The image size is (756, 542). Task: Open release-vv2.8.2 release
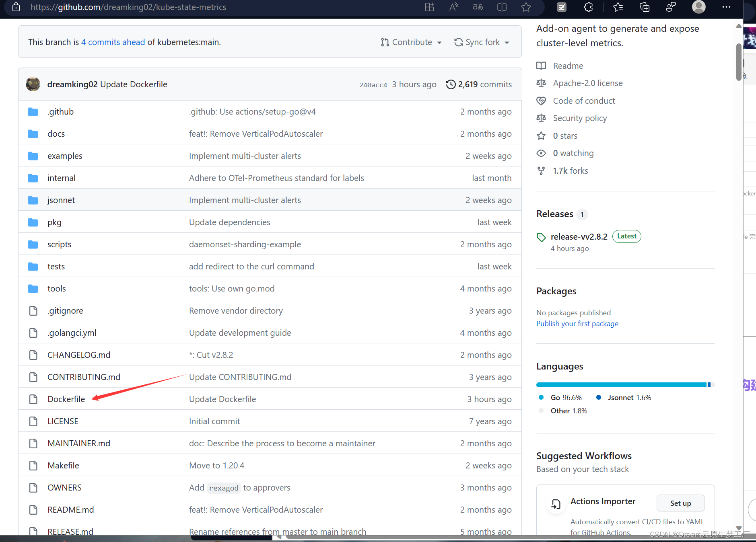579,237
